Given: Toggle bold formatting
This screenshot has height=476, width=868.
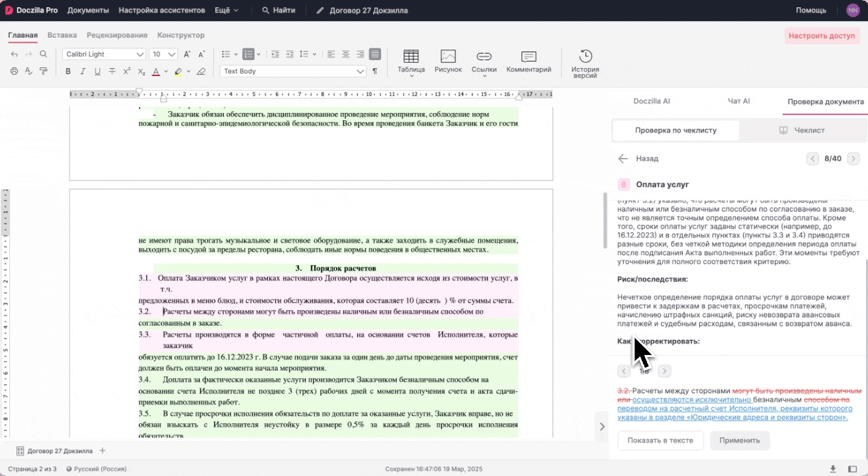Looking at the screenshot, I should 68,71.
